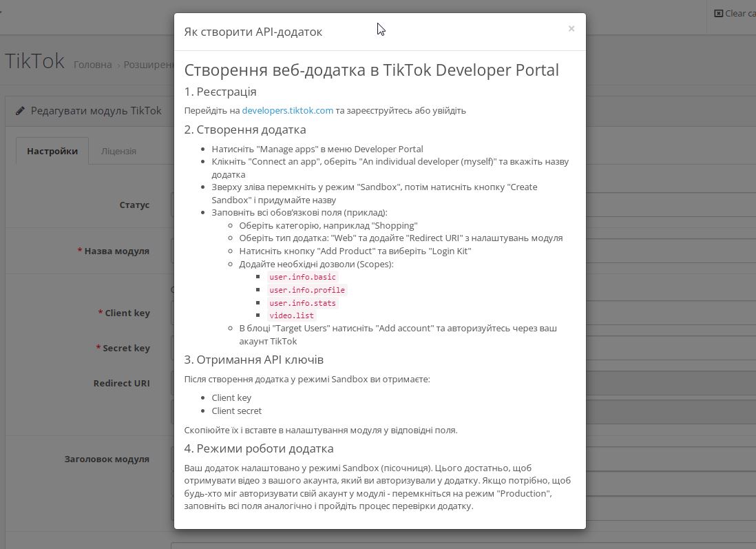Click the dialog title Як створити API-додаток
756x549 pixels.
click(253, 32)
